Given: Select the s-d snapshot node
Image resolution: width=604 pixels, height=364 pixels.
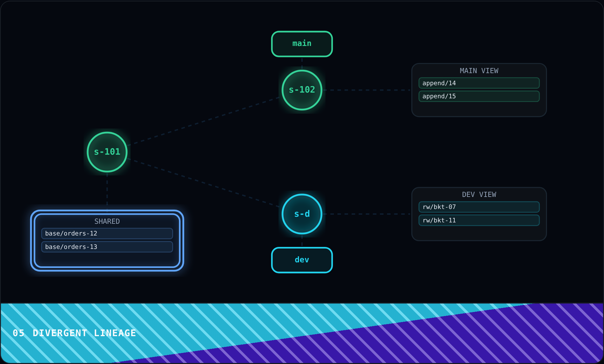Looking at the screenshot, I should tap(302, 214).
